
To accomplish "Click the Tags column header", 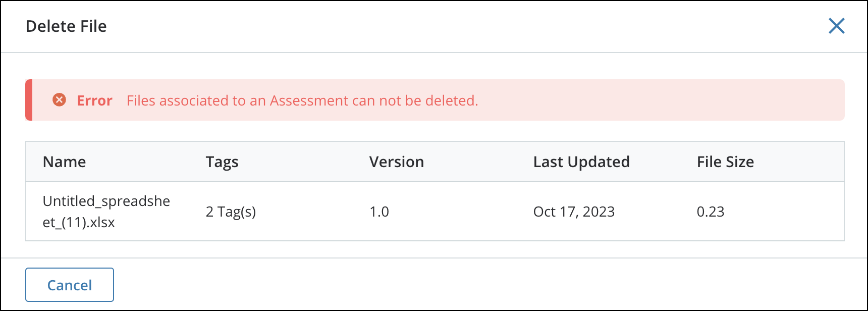I will click(x=222, y=162).
